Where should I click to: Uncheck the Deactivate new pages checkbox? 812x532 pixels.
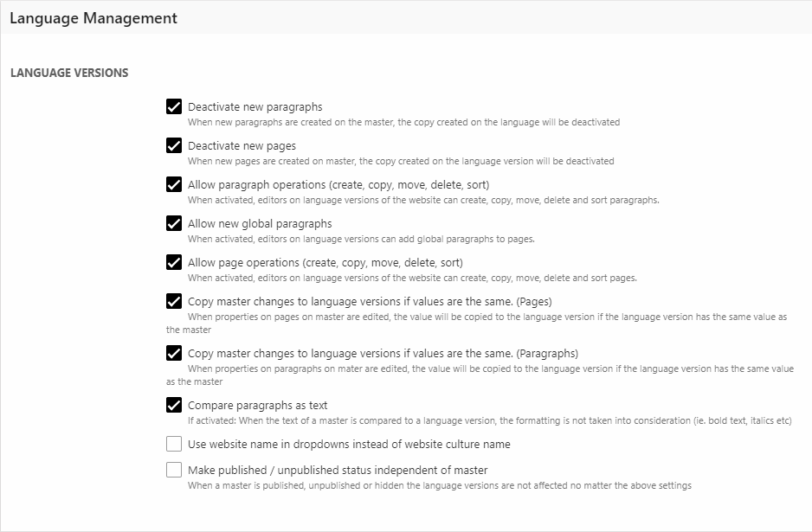tap(174, 145)
